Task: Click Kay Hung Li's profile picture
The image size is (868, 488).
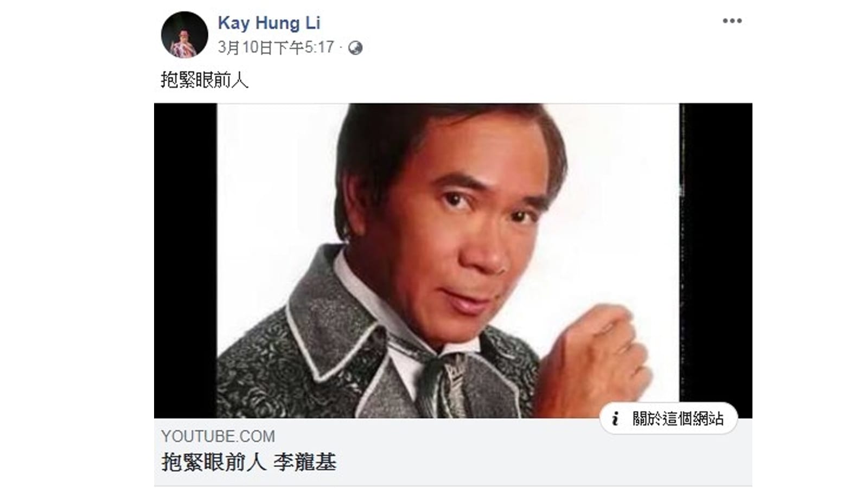Action: [184, 35]
